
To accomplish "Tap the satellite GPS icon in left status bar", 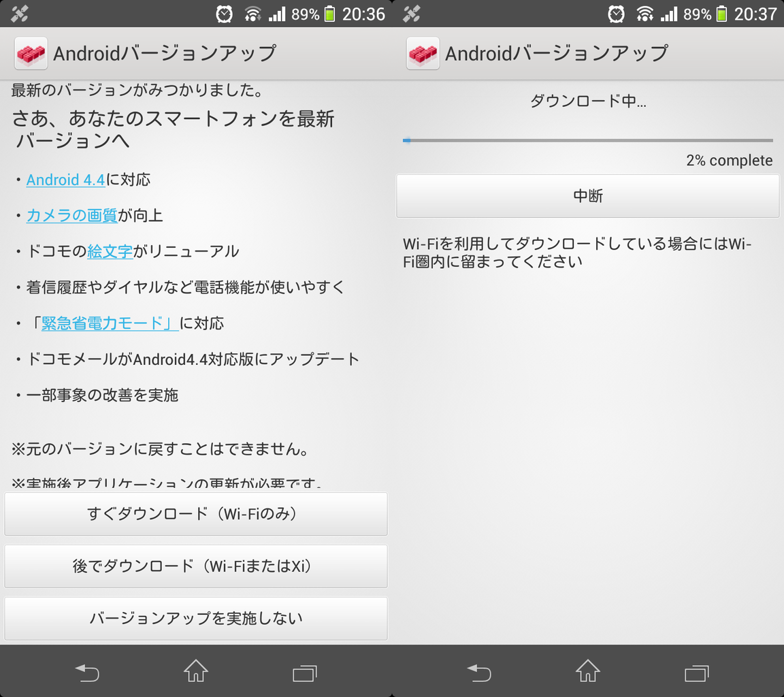I will 20,14.
